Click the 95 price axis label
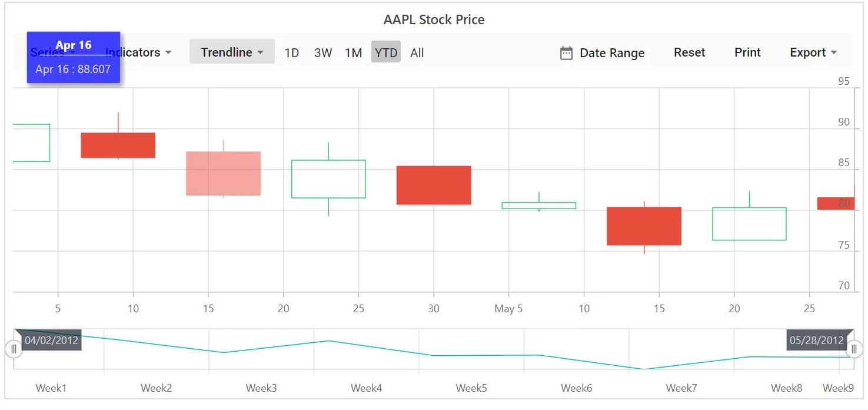Image resolution: width=868 pixels, height=410 pixels. click(844, 81)
